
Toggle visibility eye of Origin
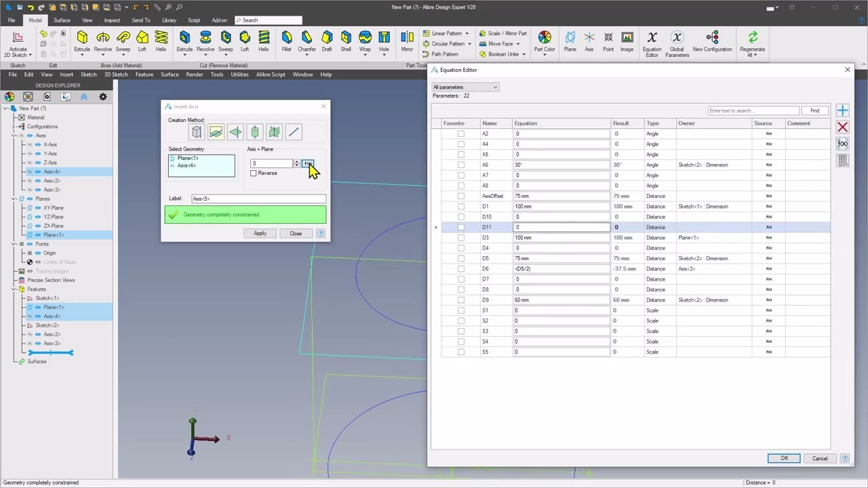coord(38,253)
